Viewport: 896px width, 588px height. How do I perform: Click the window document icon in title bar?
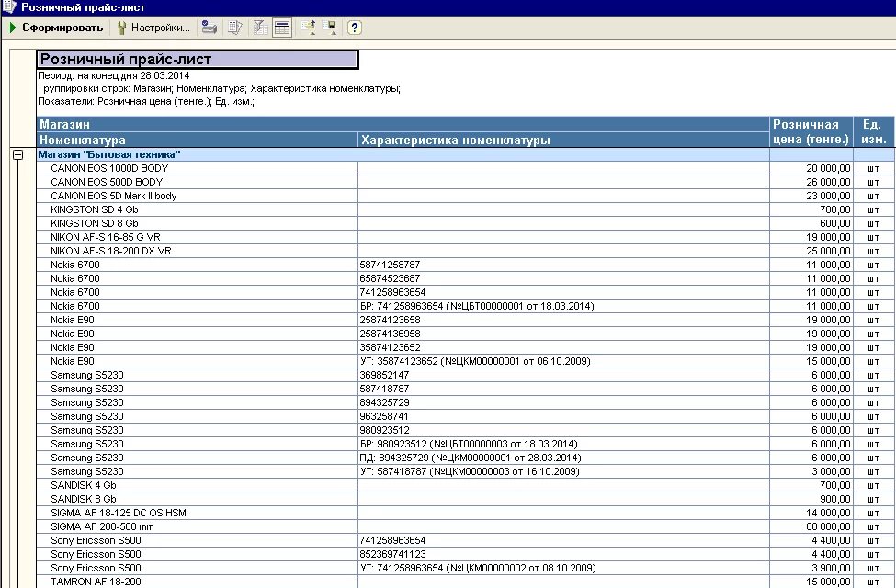(x=9, y=7)
